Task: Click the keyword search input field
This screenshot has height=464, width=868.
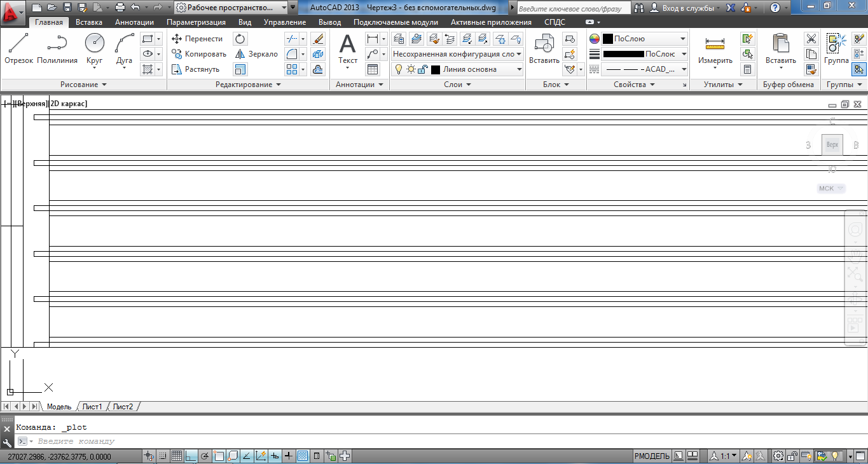Action: pos(574,8)
